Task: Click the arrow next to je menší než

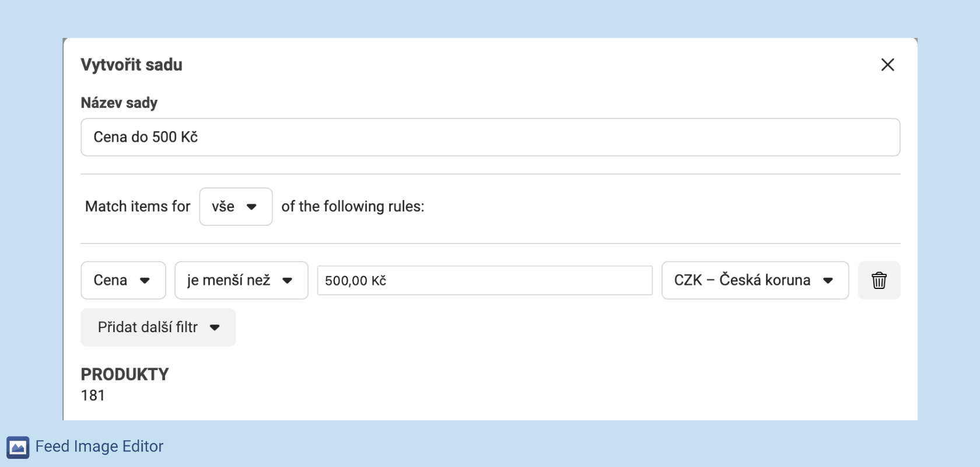Action: point(287,281)
